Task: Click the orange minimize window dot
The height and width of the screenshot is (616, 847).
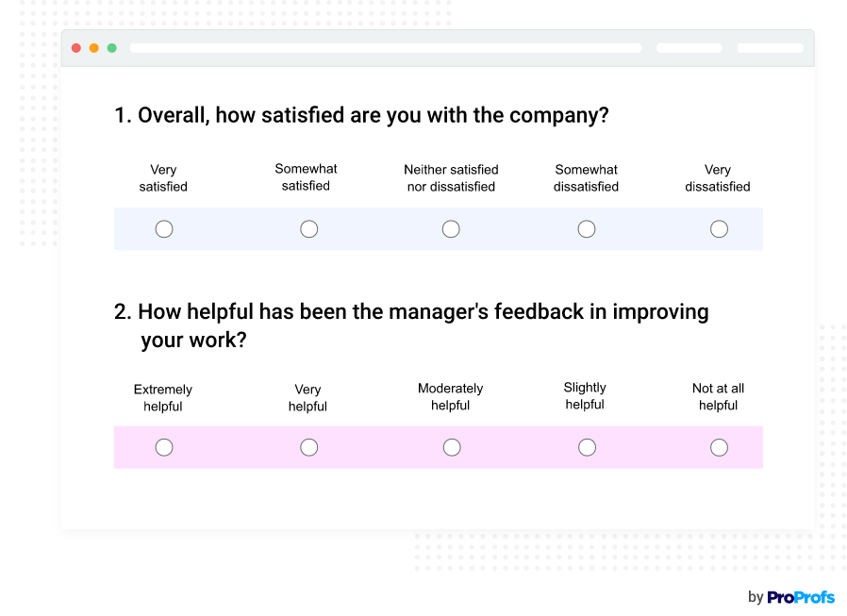Action: (x=94, y=48)
